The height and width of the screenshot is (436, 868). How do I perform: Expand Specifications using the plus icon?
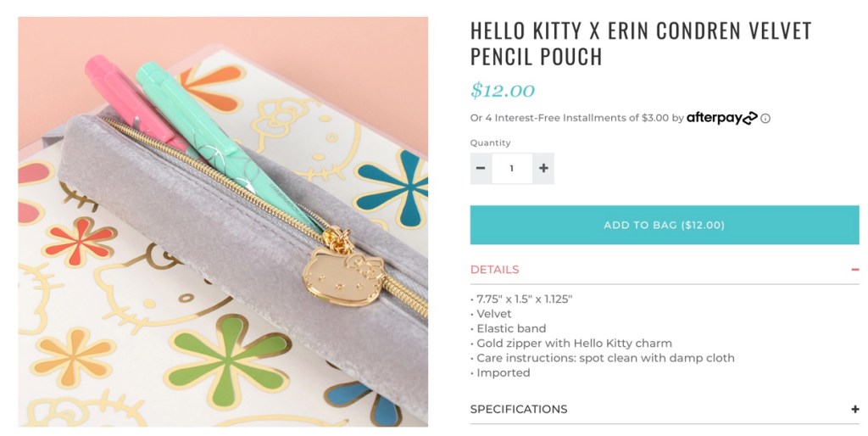tap(854, 409)
